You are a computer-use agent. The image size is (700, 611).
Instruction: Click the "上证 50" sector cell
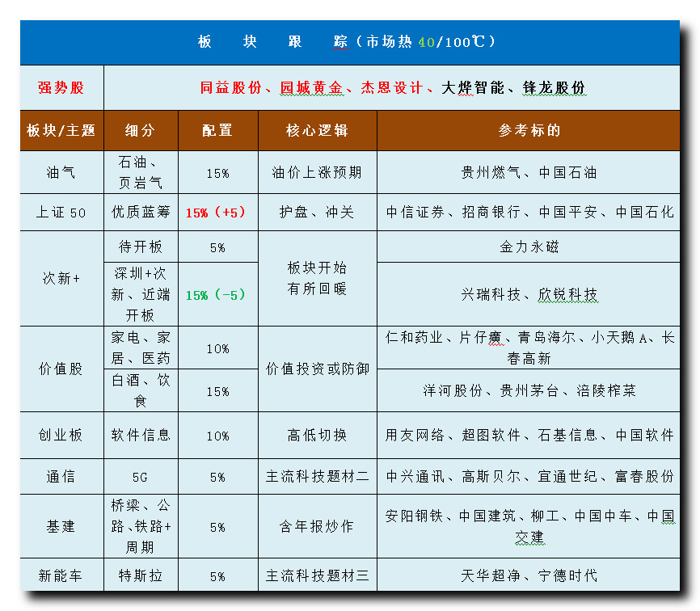coord(61,212)
